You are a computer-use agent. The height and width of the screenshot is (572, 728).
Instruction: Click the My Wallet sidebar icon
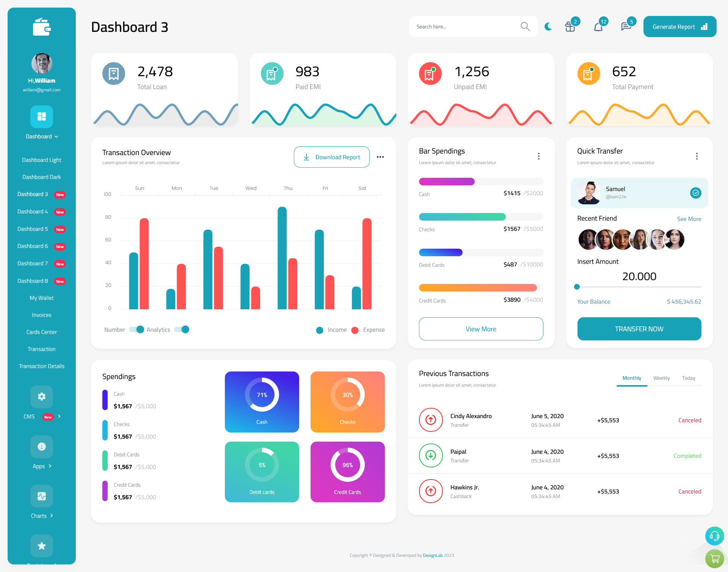[41, 297]
